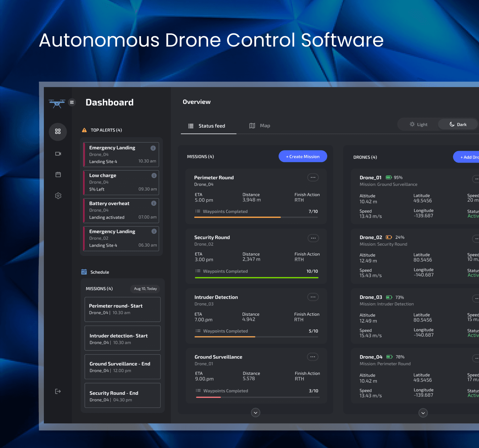
Task: Click the Top Alerts warning triangle icon
Action: [84, 130]
